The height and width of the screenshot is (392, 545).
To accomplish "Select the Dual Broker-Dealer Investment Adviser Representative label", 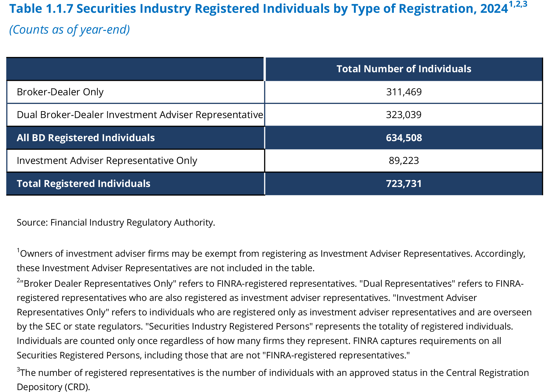I will (x=140, y=115).
